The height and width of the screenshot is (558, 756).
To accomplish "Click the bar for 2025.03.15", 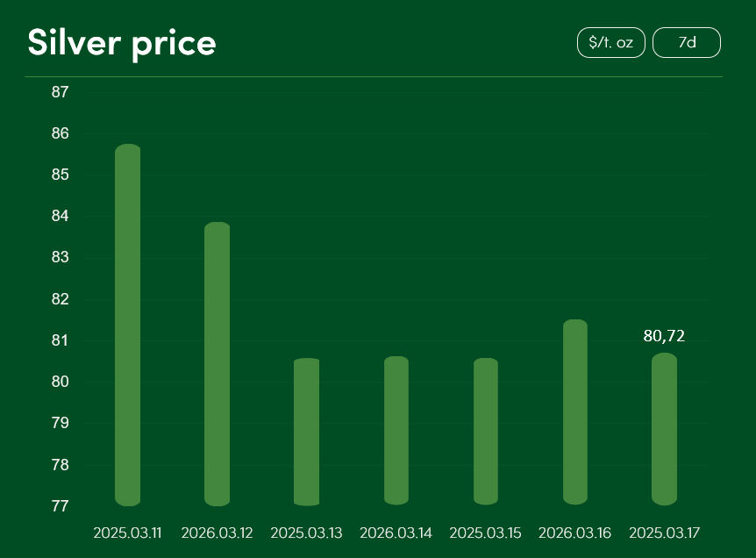I will [486, 432].
